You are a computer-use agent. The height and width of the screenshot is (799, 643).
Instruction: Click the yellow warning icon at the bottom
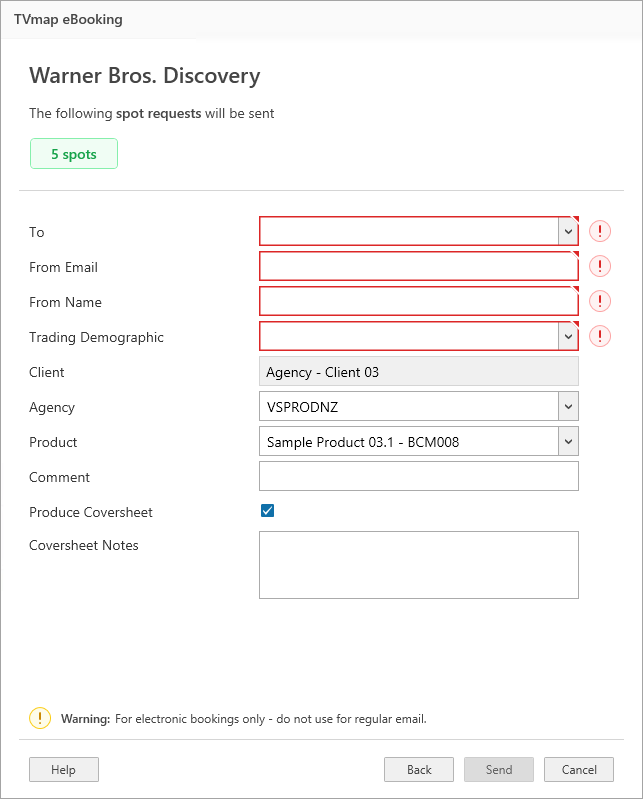40,718
